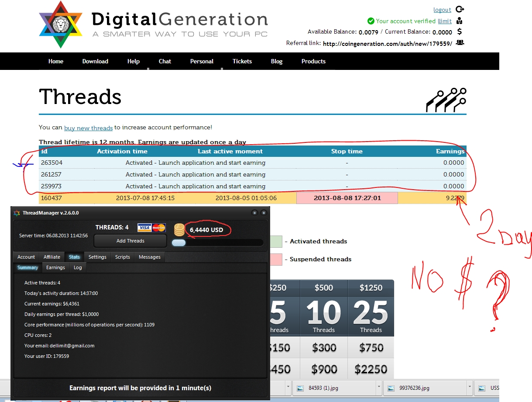Click the green Activated threads legend swatch
The height and width of the screenshot is (402, 532).
point(276,241)
